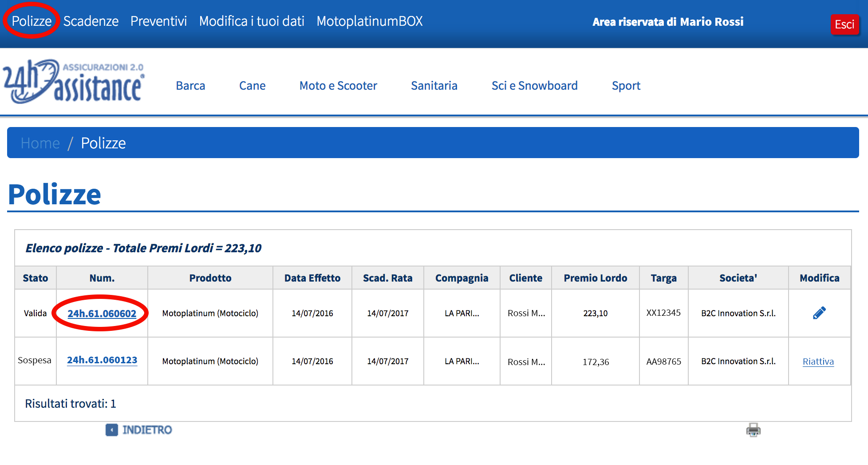This screenshot has height=465, width=868.
Task: Open MotoplatinumBOX page
Action: [370, 21]
